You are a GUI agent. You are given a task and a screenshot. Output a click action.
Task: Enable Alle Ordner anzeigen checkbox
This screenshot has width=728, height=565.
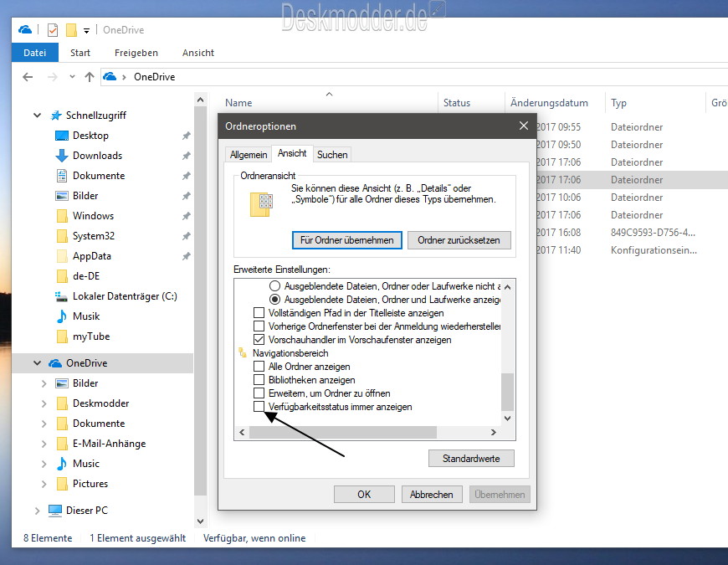pos(259,367)
